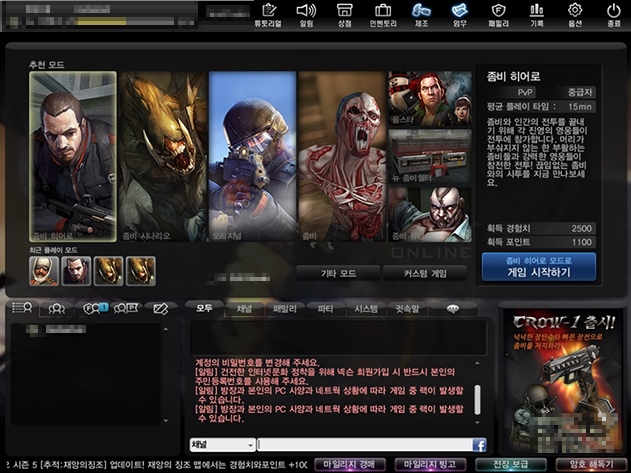
Task: Open the 상점 shop icon
Action: (344, 15)
